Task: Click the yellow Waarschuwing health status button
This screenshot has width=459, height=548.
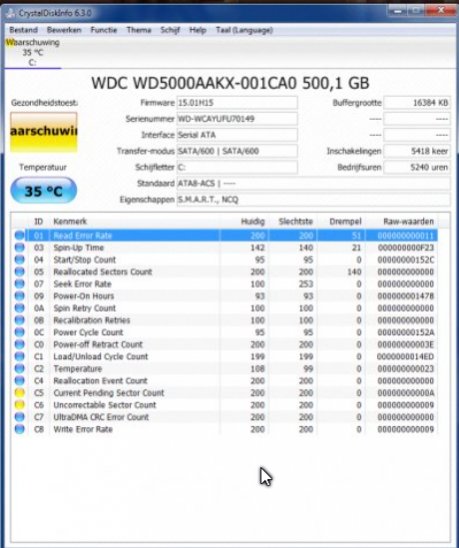Action: pos(44,132)
